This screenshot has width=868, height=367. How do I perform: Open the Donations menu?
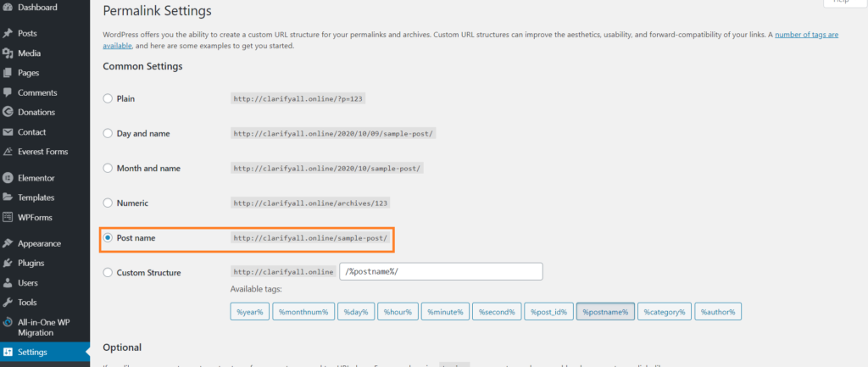(x=36, y=112)
